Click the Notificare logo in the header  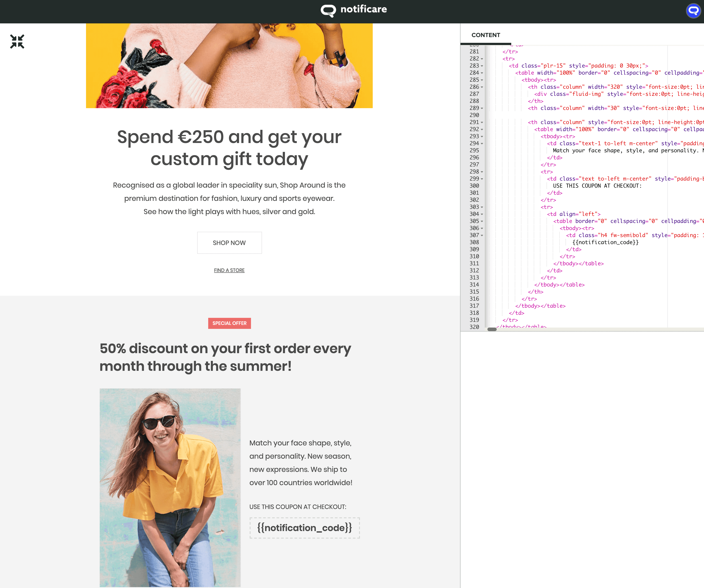tap(354, 10)
